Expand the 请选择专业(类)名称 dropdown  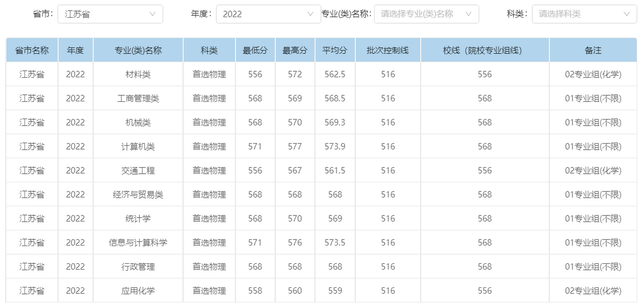426,14
